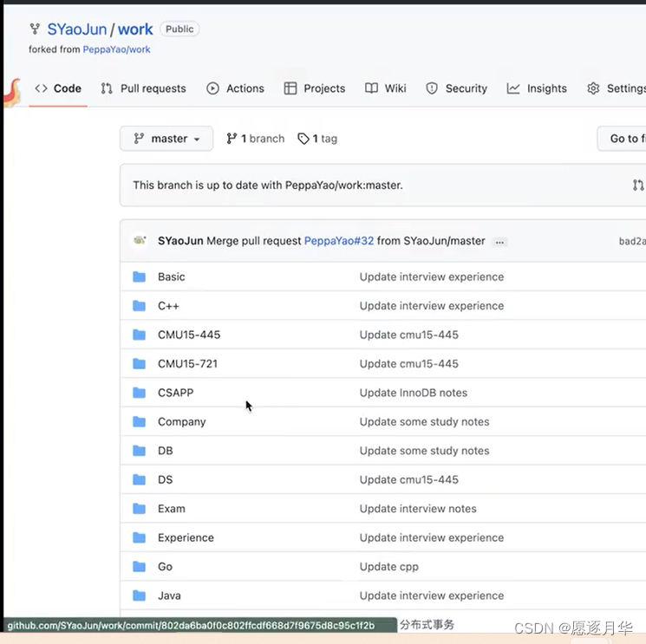View the 1 tag link
This screenshot has width=646, height=644.
[317, 139]
